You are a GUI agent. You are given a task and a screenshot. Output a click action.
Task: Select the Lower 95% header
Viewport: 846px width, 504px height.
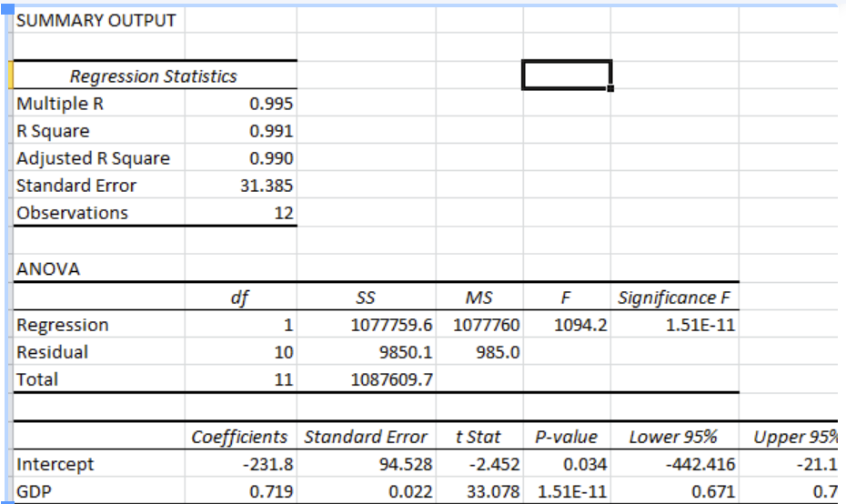point(674,437)
